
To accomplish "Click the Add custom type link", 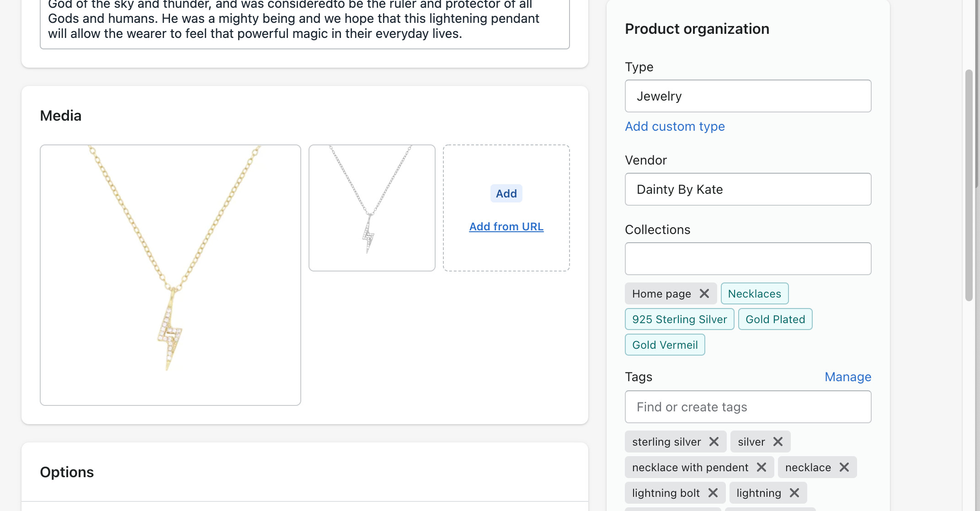I will tap(675, 126).
